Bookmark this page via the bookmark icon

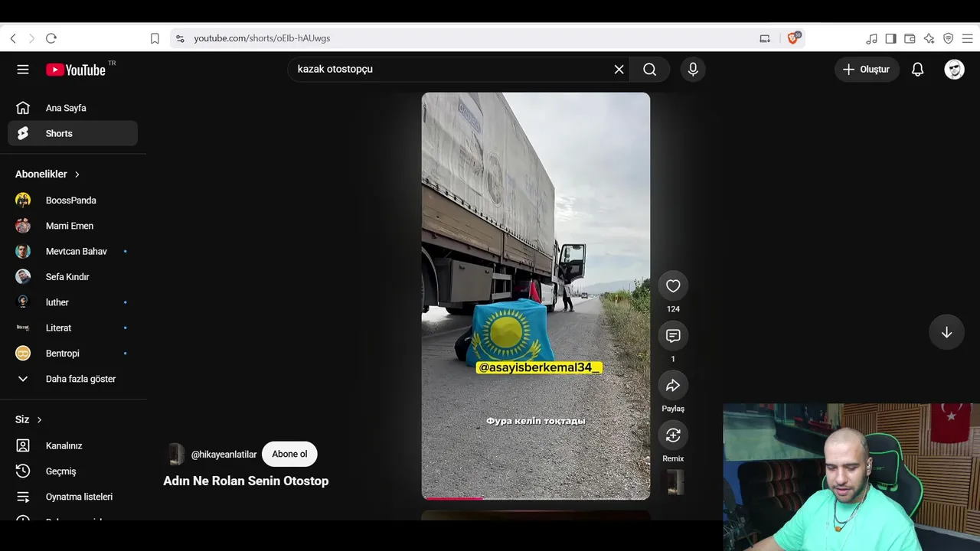tap(155, 38)
